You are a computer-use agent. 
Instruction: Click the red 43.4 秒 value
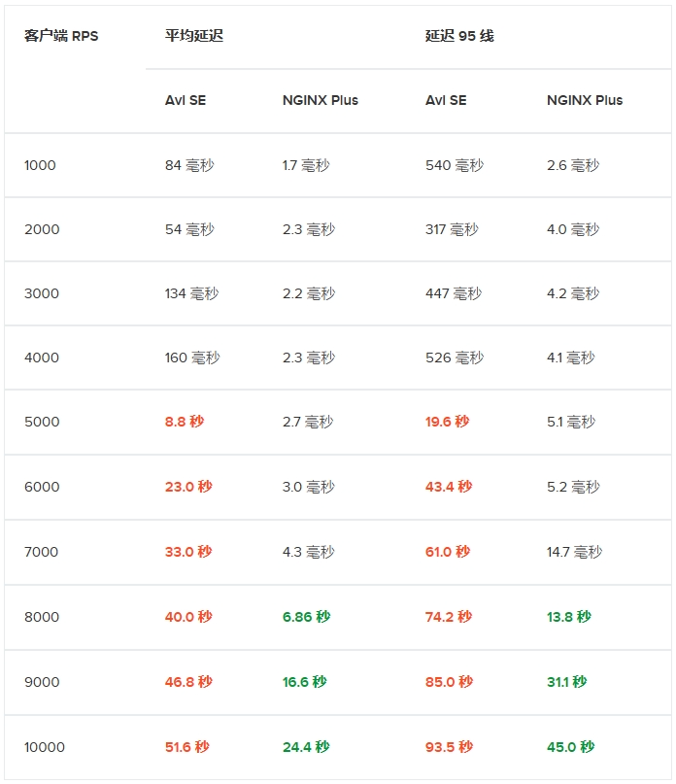click(449, 487)
